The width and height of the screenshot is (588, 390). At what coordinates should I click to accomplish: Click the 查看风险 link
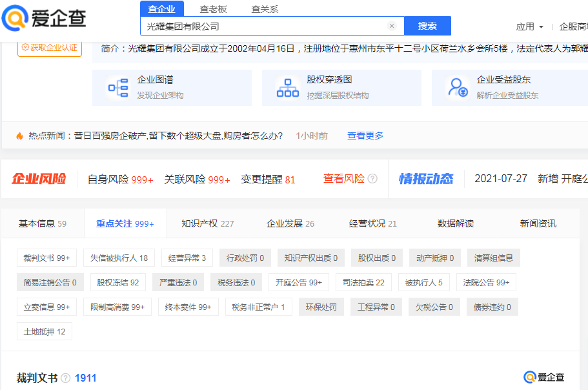343,179
